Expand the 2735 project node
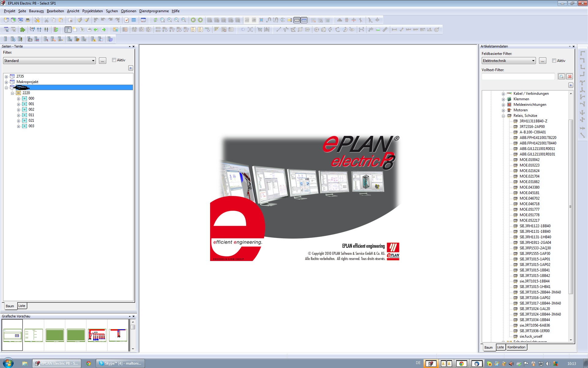Viewport: 588px width, 368px height. tap(6, 76)
